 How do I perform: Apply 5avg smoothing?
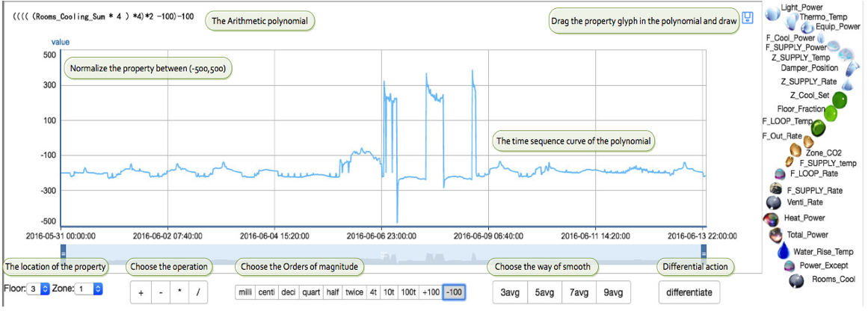point(545,292)
